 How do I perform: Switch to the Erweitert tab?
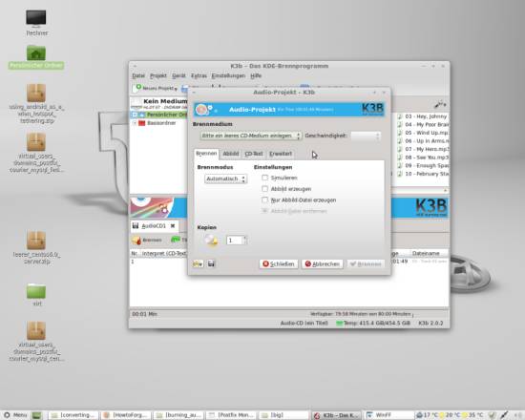pos(281,154)
